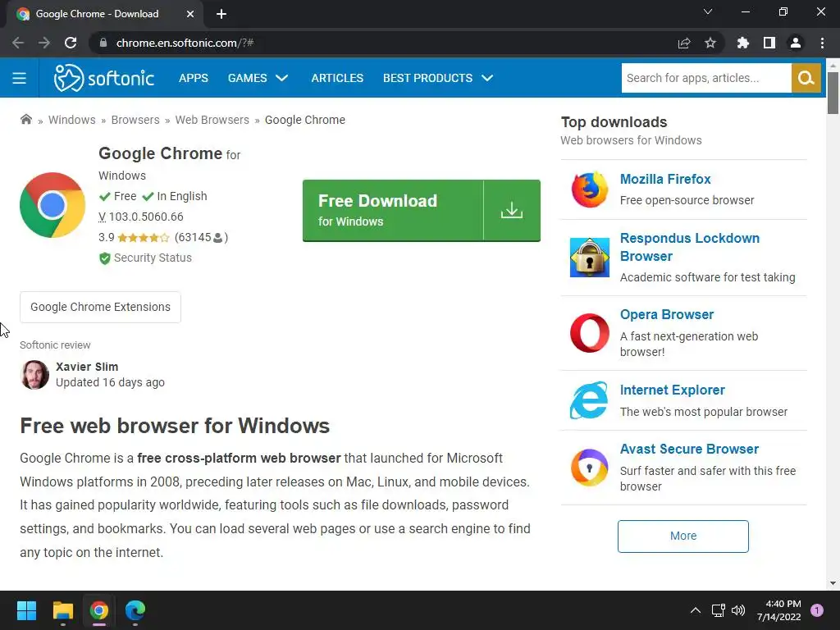Open Google Chrome Extensions button
The width and height of the screenshot is (840, 630).
100,307
